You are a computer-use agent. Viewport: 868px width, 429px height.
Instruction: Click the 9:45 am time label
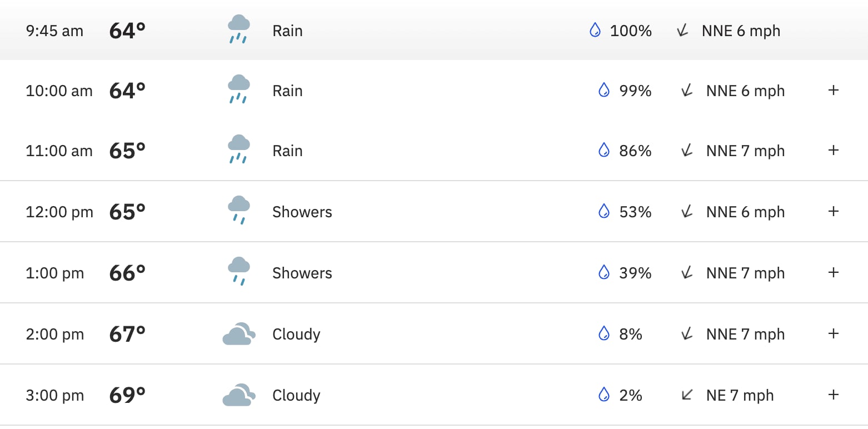pyautogui.click(x=54, y=31)
